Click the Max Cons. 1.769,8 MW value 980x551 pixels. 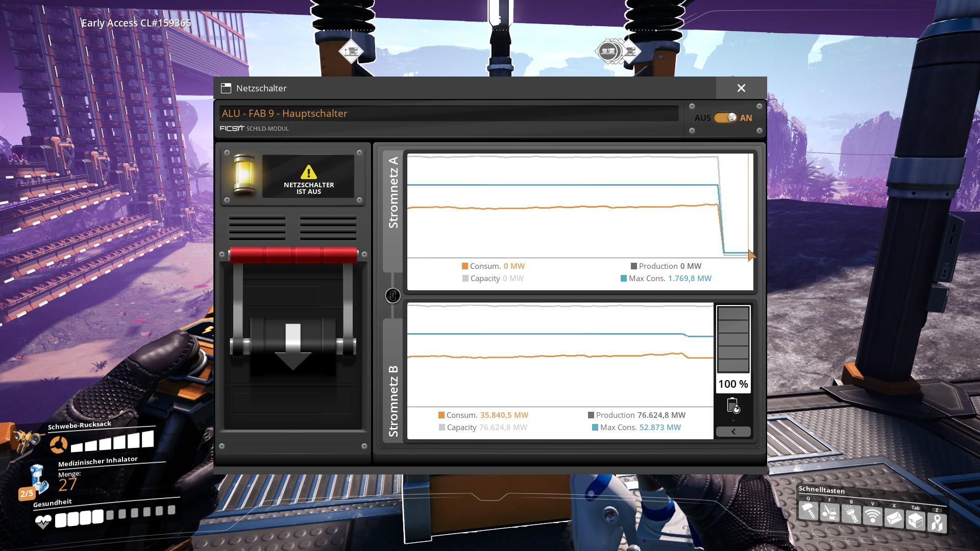(690, 279)
